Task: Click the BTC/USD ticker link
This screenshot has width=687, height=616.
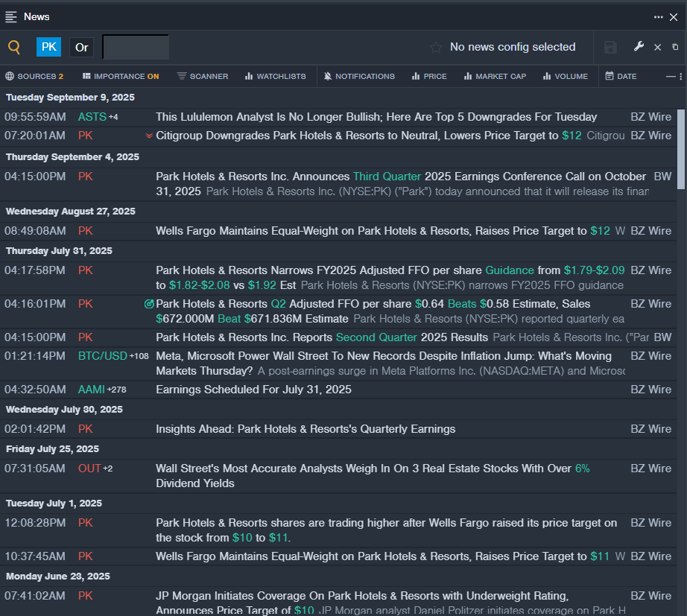Action: [x=102, y=356]
